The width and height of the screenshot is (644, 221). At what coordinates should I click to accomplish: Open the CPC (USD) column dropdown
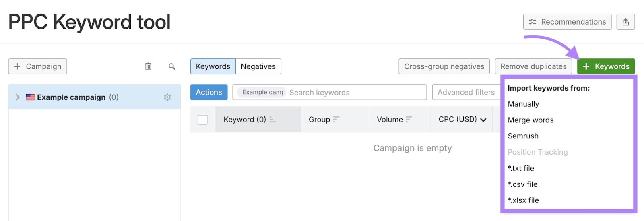(483, 120)
